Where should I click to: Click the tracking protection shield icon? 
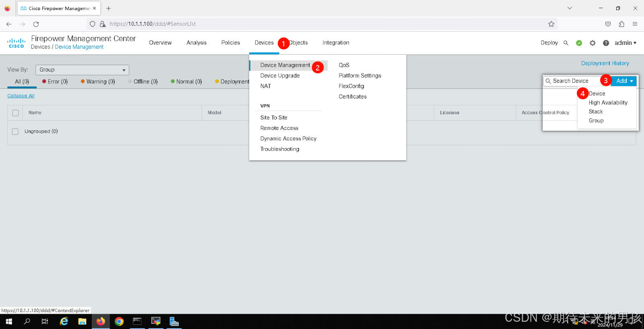tap(93, 24)
